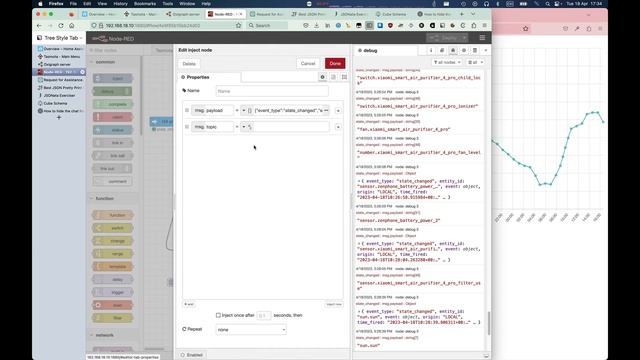Open the node appearance icon tab
This screenshot has width=640, height=360.
344,77
